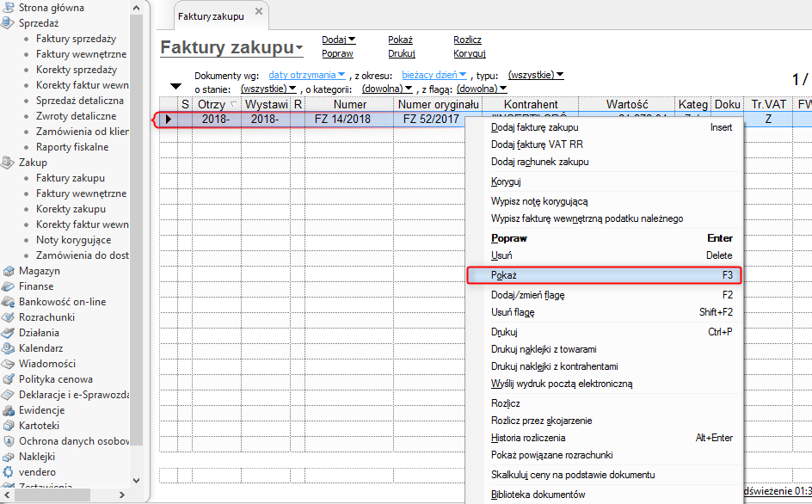
Task: Open Polityka cenowa via its icon
Action: [x=9, y=379]
